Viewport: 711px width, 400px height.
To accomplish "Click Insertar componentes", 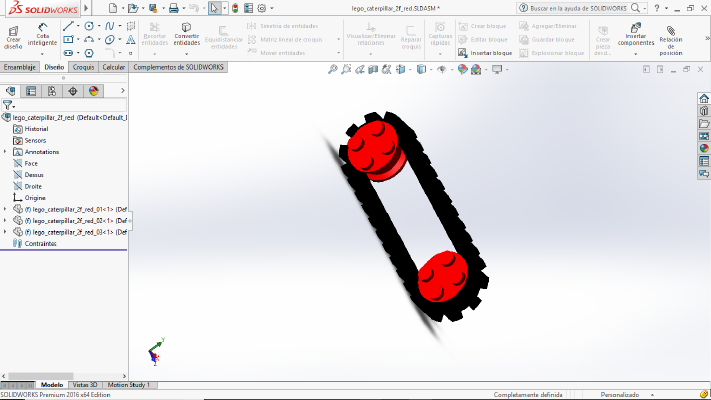I will [636, 34].
